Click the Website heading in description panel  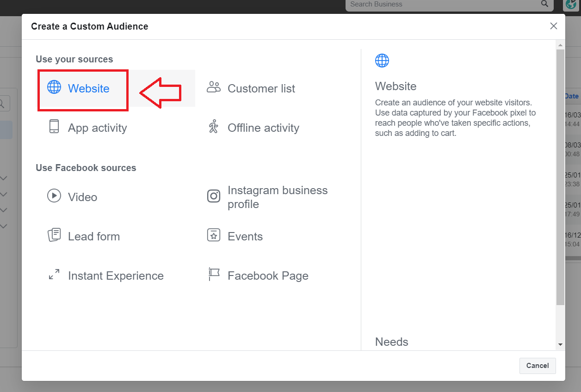(x=396, y=86)
